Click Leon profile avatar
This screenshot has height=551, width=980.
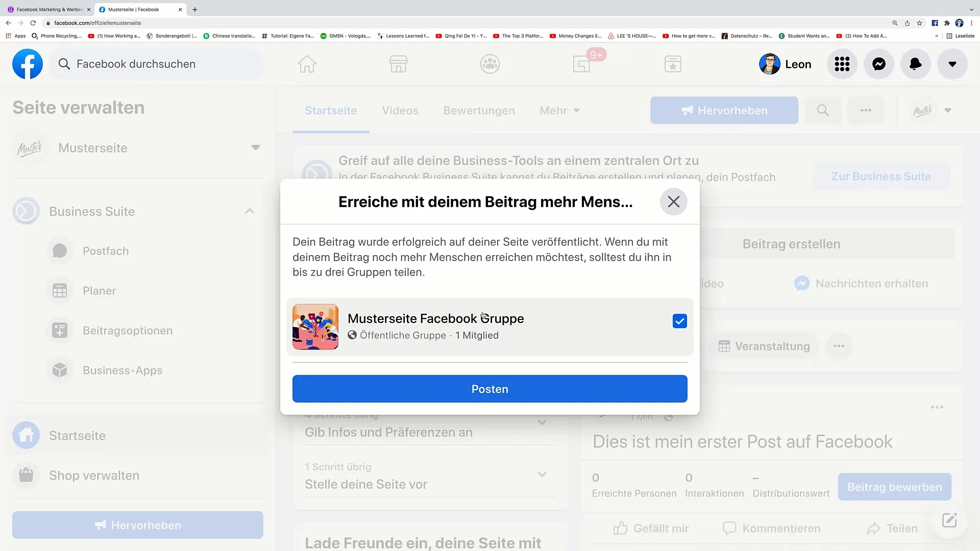click(x=769, y=64)
